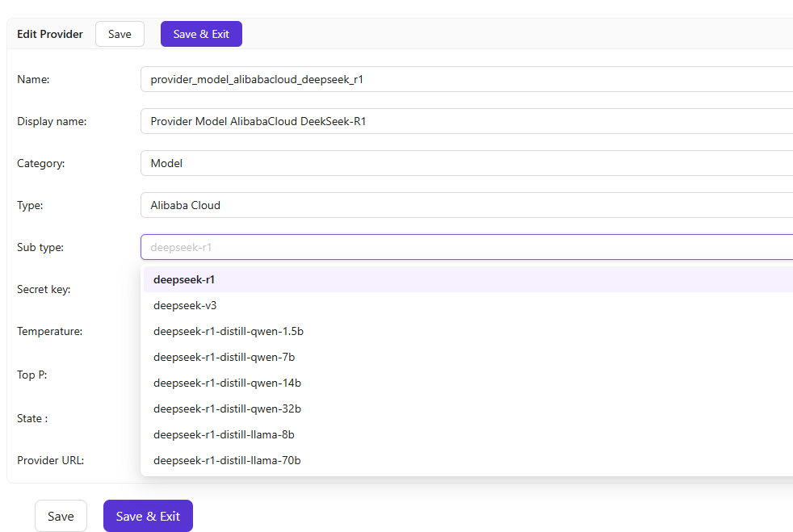Click the top Save & Exit button
The height and width of the screenshot is (532, 793).
click(200, 34)
